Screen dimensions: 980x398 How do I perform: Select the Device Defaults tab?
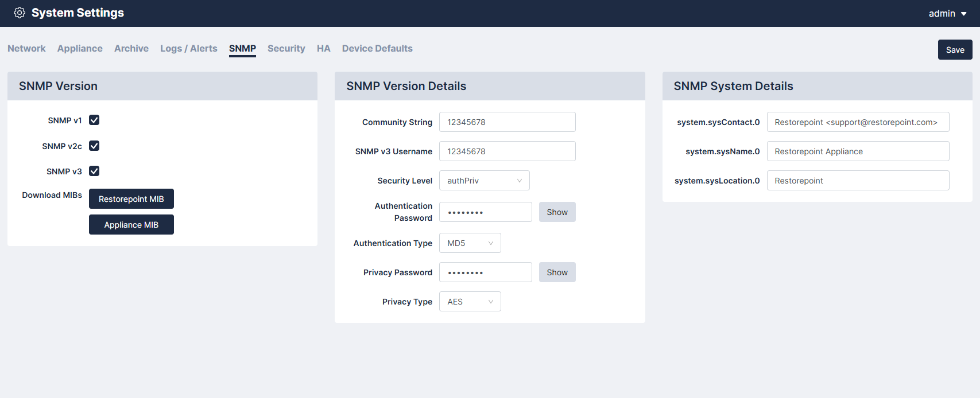pyautogui.click(x=377, y=49)
